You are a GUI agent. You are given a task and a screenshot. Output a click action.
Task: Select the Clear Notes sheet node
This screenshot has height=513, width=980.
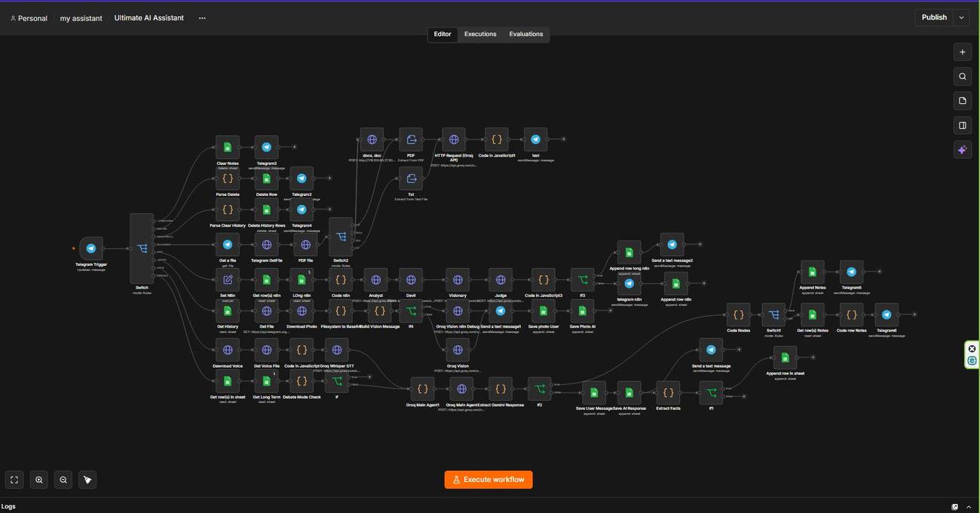pos(228,147)
